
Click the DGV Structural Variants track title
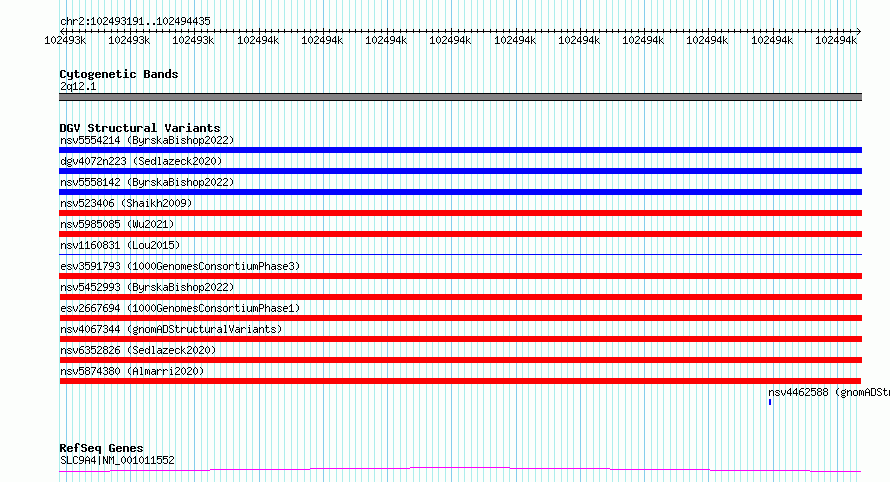pyautogui.click(x=140, y=128)
